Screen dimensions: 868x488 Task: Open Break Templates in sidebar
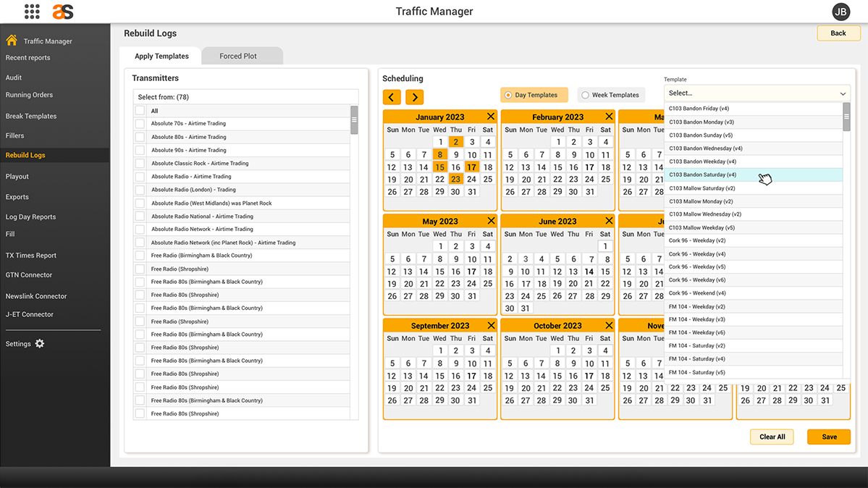pyautogui.click(x=31, y=117)
